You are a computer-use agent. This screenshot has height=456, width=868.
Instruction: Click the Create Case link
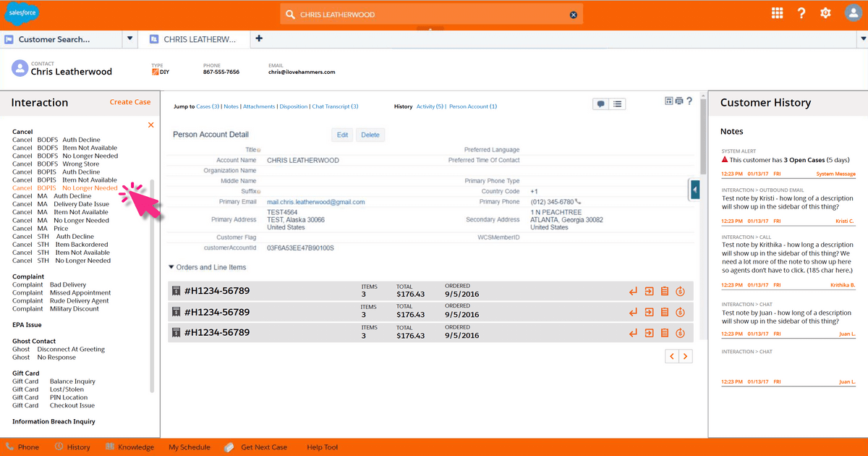point(130,102)
